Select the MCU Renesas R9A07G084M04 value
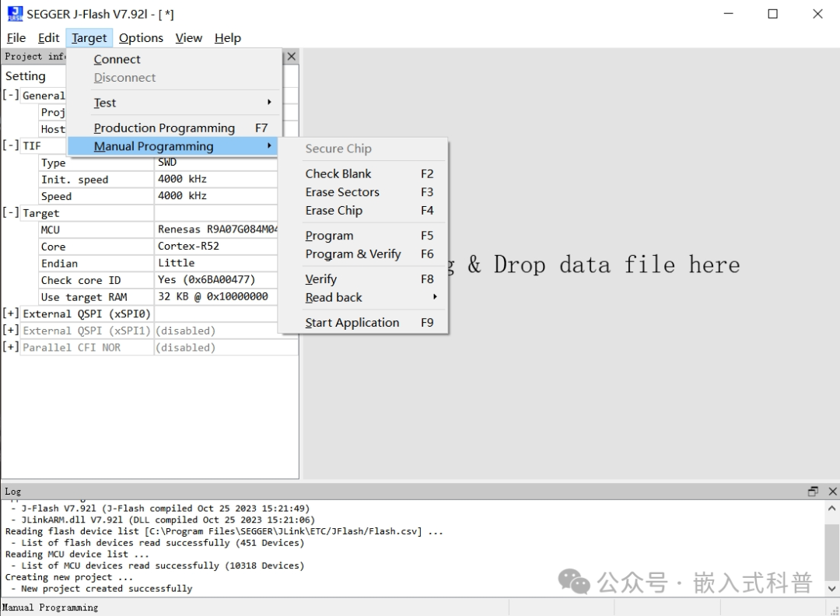This screenshot has height=616, width=840. coord(216,229)
